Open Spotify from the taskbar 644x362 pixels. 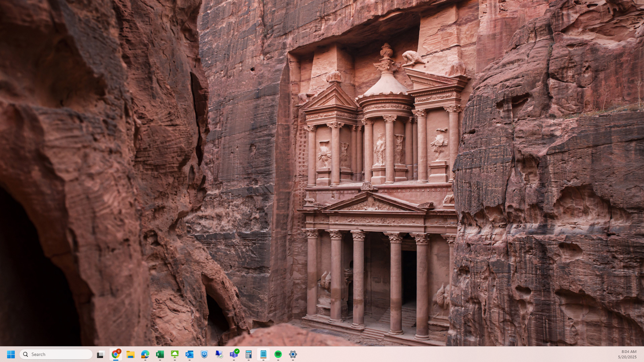tap(278, 354)
